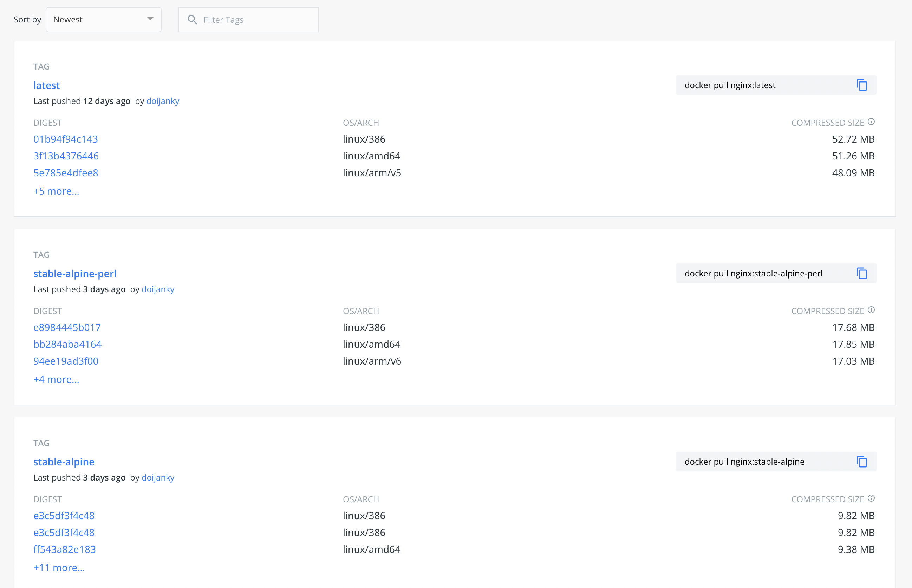
Task: Click the 17.85 MB size value
Action: click(853, 344)
